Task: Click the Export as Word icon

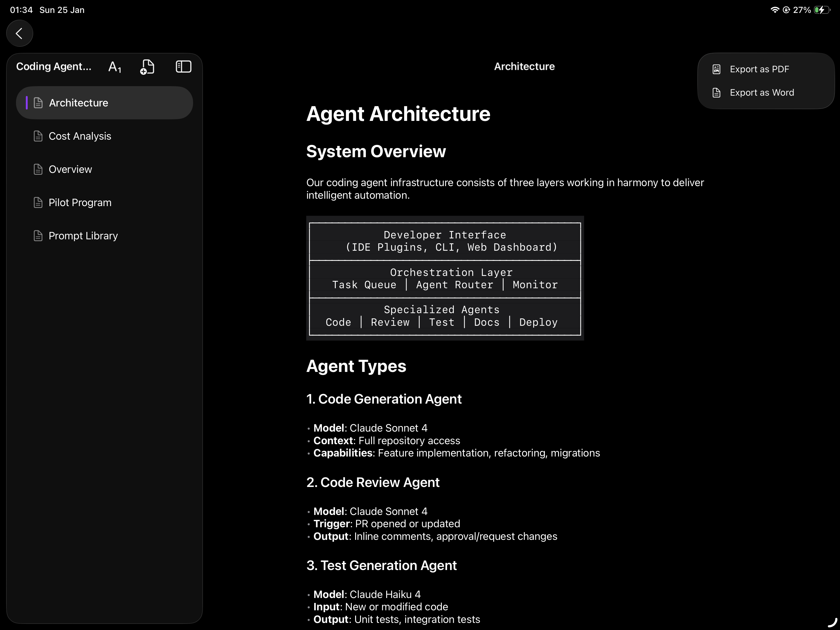Action: [x=716, y=93]
